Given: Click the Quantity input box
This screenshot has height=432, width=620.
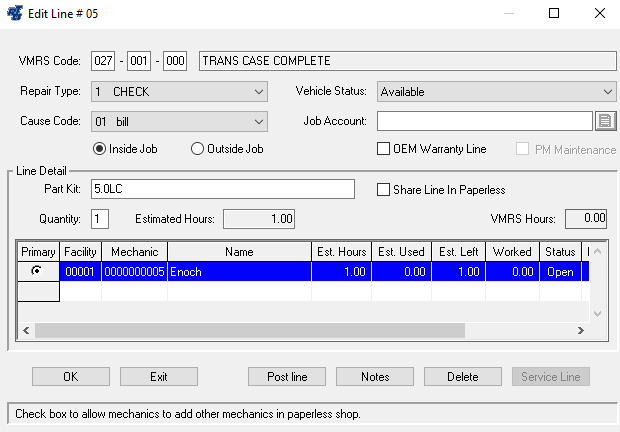Looking at the screenshot, I should point(100,218).
